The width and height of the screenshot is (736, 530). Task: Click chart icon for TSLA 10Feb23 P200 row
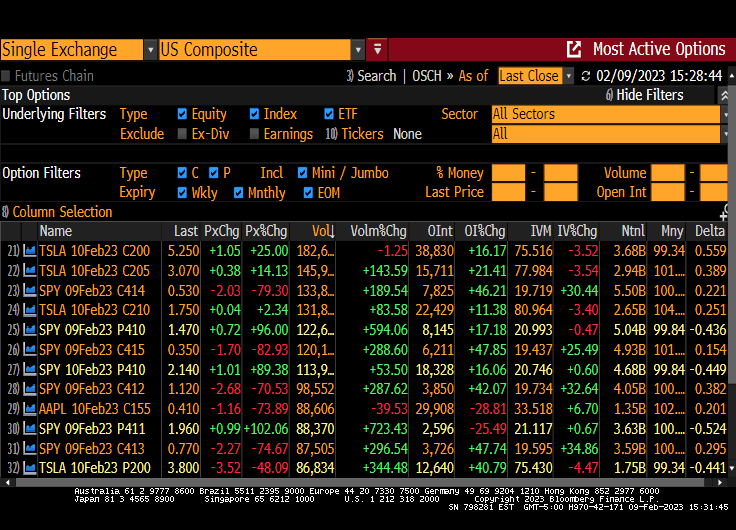coord(30,467)
